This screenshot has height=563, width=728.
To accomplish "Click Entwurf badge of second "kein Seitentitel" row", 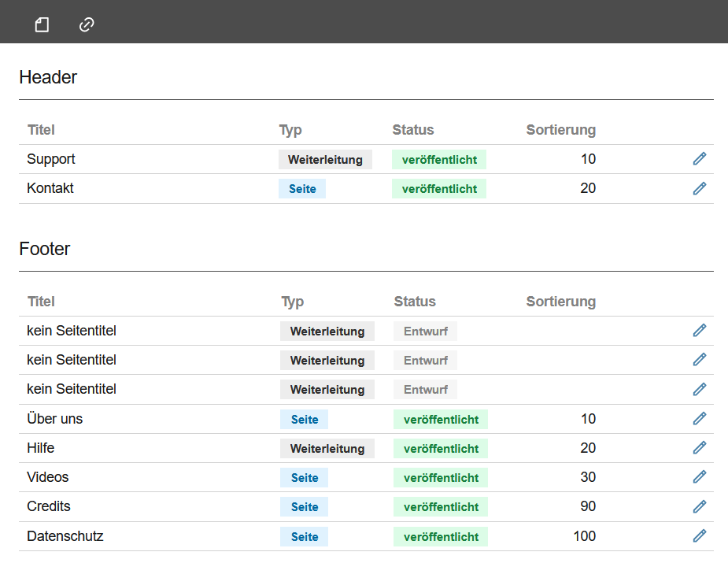I will click(x=425, y=361).
